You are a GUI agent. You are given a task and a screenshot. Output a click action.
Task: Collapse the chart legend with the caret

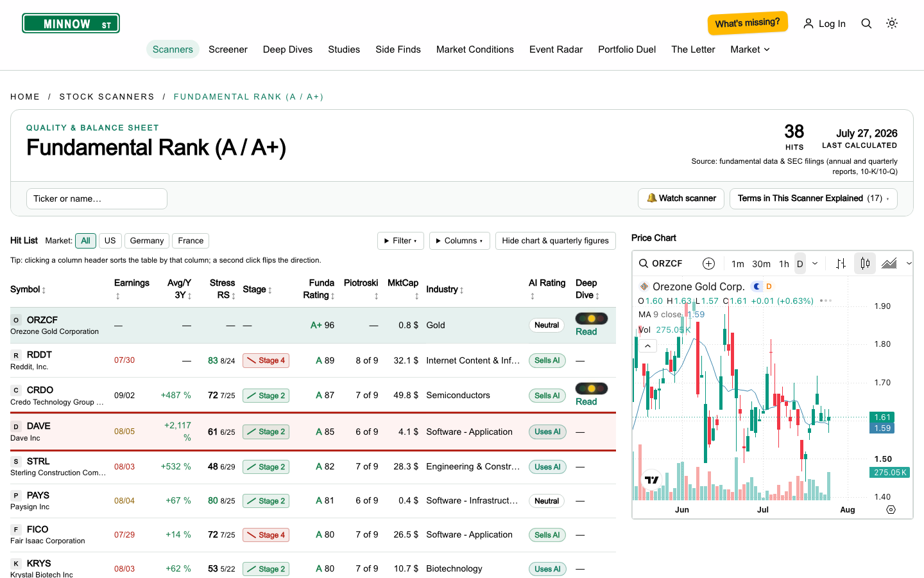(648, 346)
